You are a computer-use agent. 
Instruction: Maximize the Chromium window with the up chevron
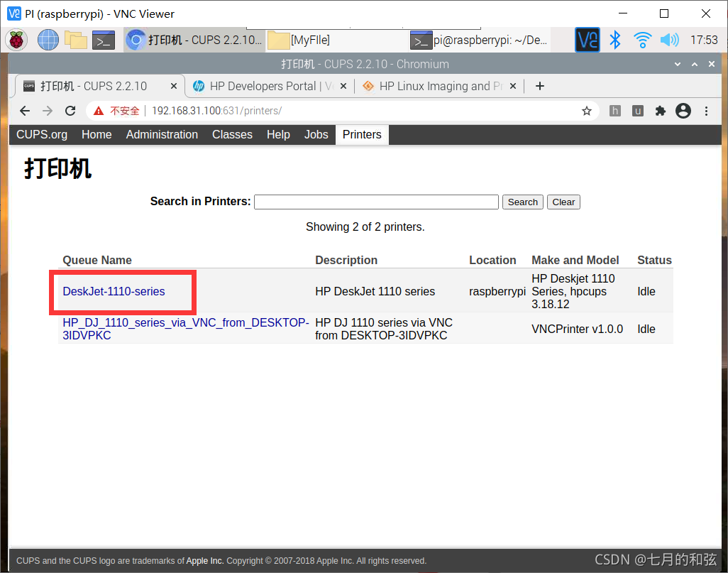(695, 64)
